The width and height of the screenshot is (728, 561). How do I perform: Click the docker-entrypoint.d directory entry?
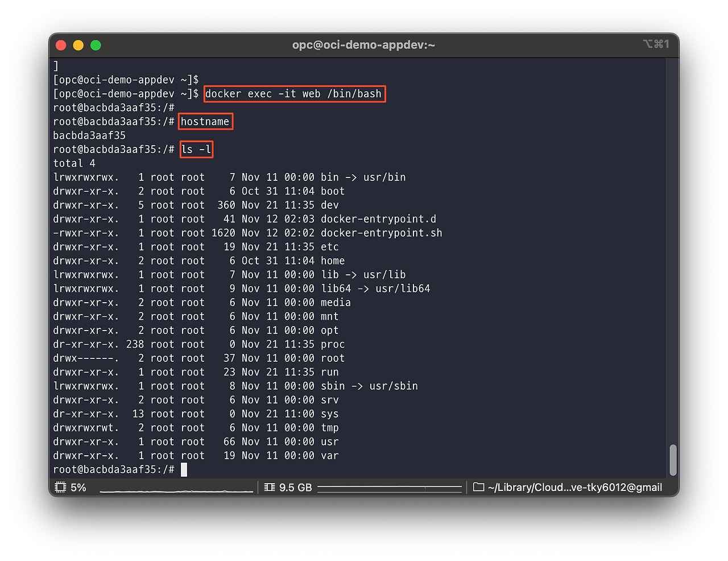(x=378, y=219)
